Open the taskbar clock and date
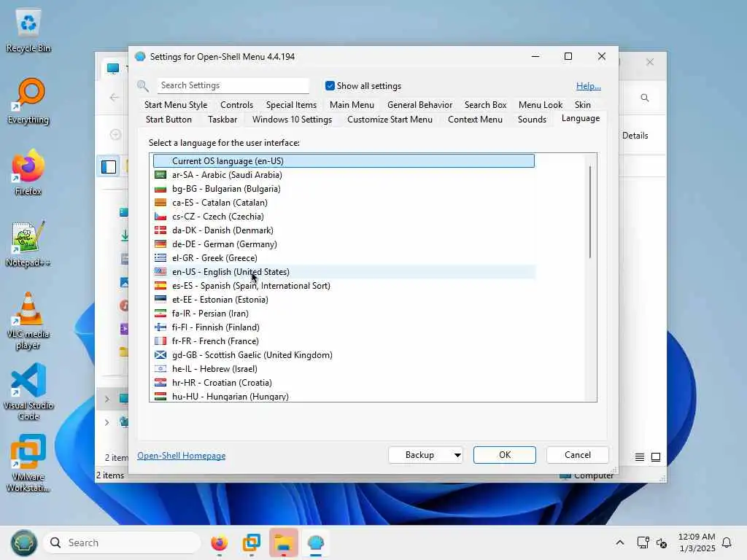This screenshot has height=560, width=747. point(697,542)
